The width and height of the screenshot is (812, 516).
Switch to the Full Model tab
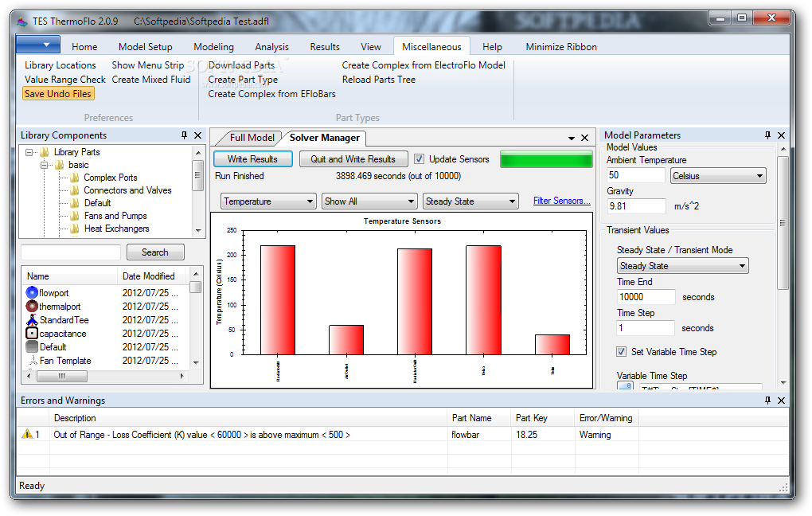tap(252, 138)
